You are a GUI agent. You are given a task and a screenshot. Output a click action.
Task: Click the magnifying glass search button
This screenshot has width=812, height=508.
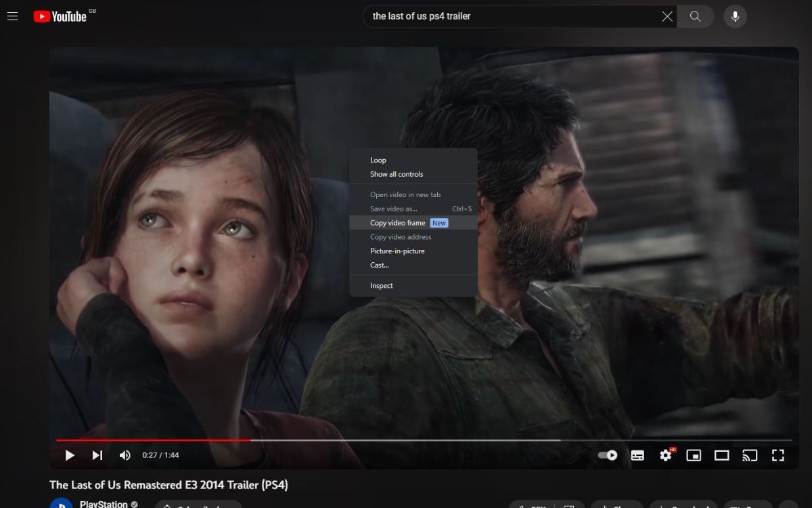coord(695,16)
